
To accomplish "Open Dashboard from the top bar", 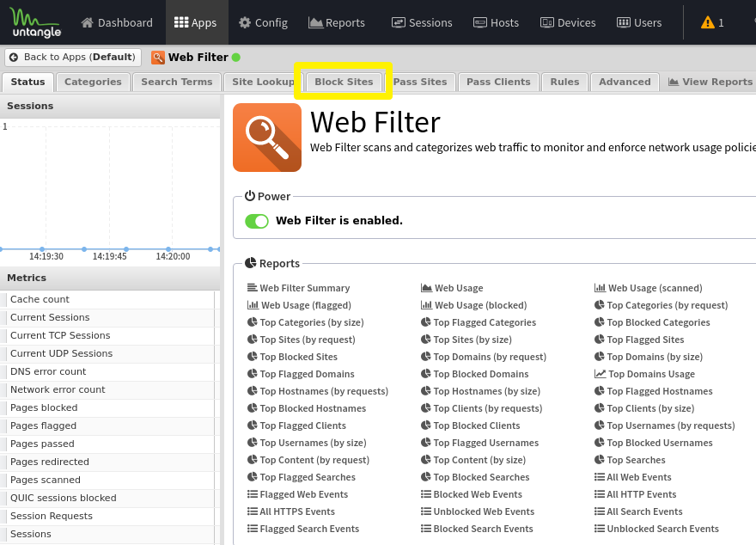I will [117, 22].
